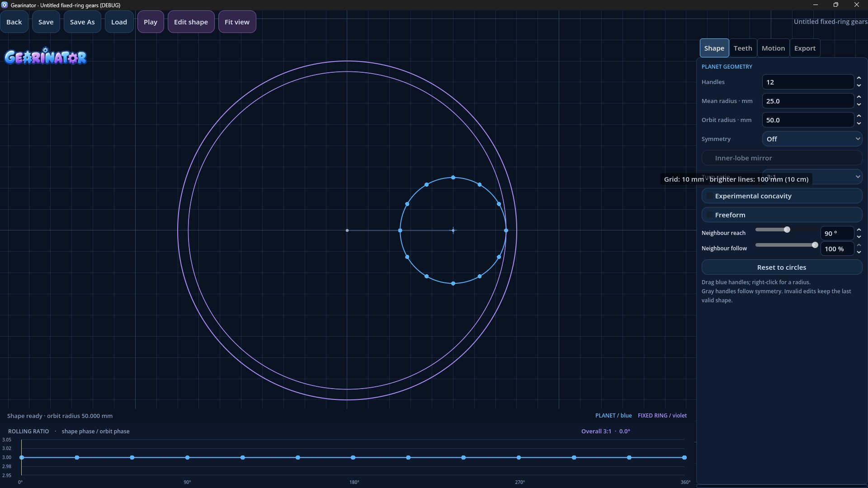The width and height of the screenshot is (868, 488).
Task: Click the FIXED RING / violet legend label
Action: 662,416
